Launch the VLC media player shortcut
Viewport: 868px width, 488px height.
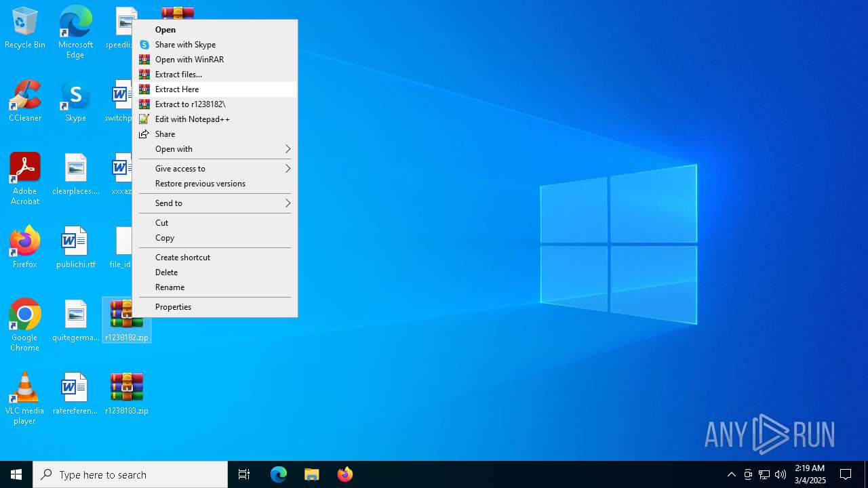pyautogui.click(x=25, y=398)
